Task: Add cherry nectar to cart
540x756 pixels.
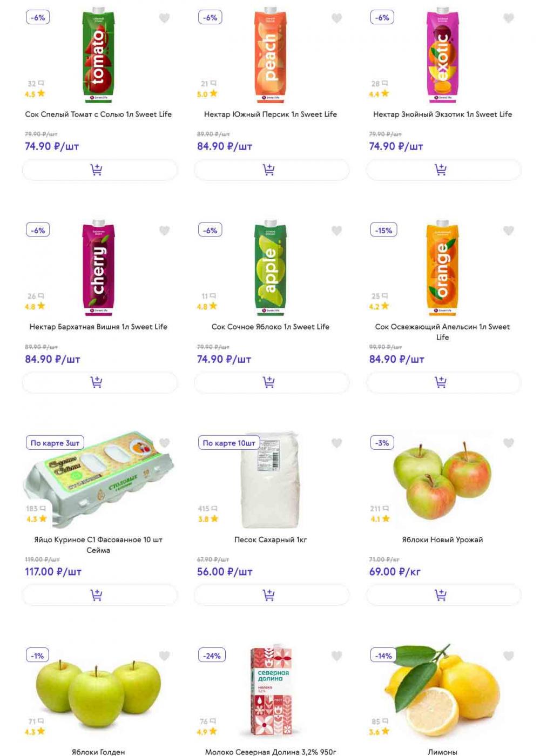Action: 99,382
